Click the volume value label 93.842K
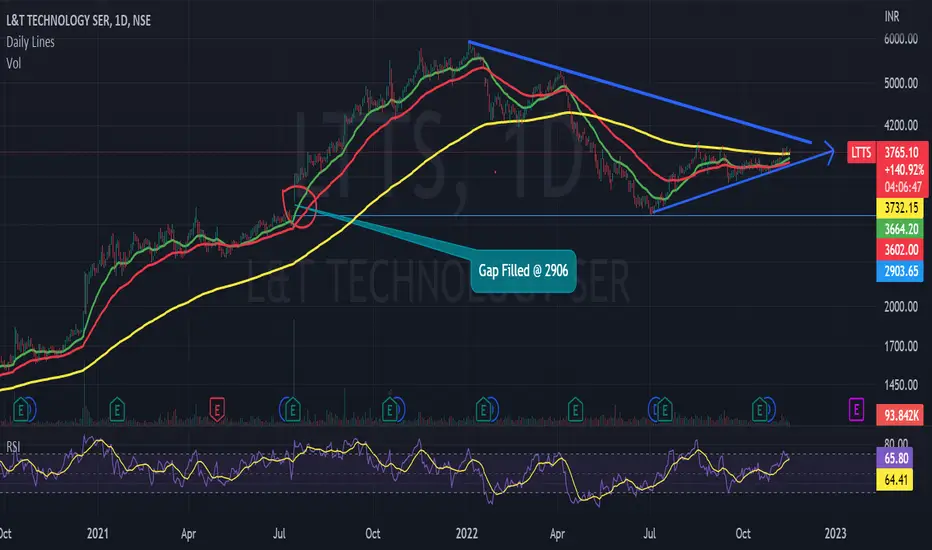 (x=900, y=415)
